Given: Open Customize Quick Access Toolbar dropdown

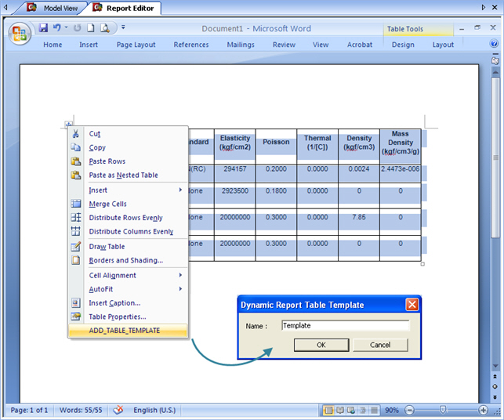Looking at the screenshot, I should pos(123,28).
